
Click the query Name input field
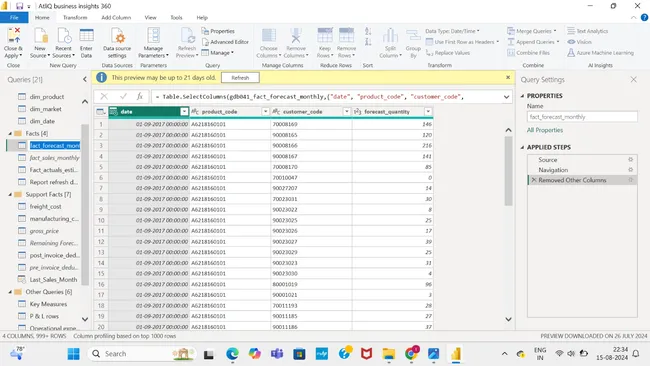click(x=582, y=117)
